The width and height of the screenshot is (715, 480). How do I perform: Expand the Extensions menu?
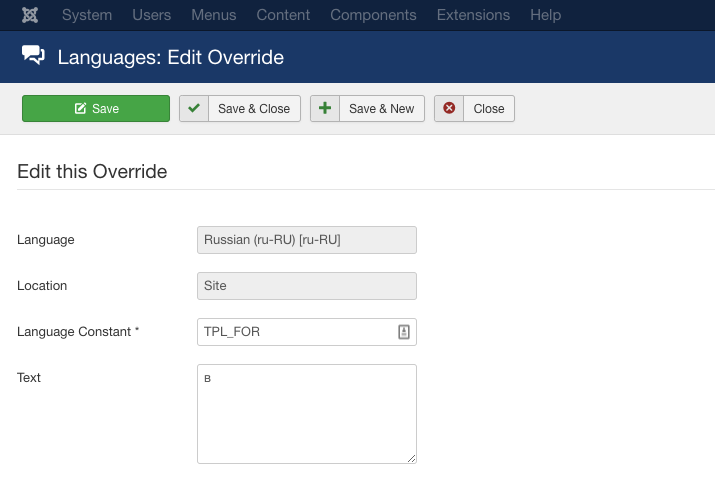point(473,15)
